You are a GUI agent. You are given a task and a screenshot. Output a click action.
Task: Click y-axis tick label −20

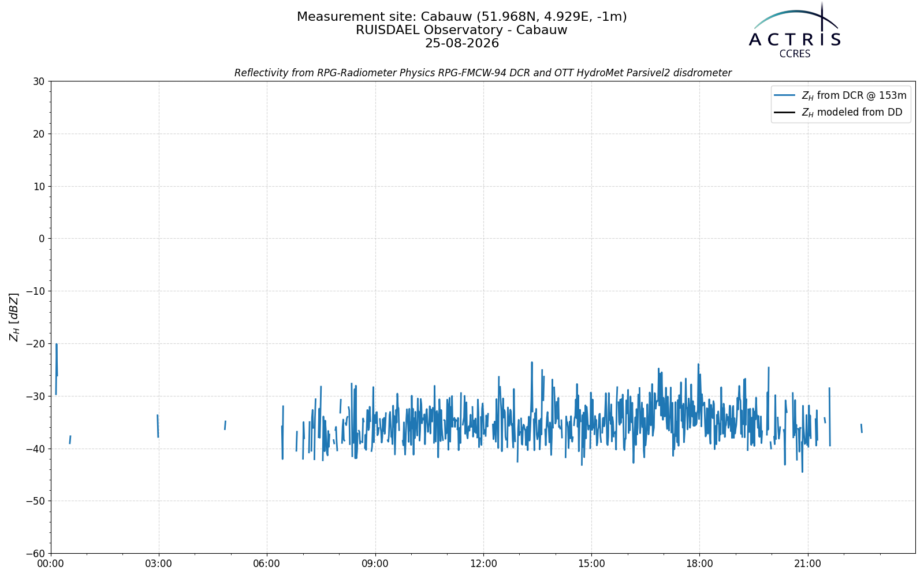pos(35,344)
